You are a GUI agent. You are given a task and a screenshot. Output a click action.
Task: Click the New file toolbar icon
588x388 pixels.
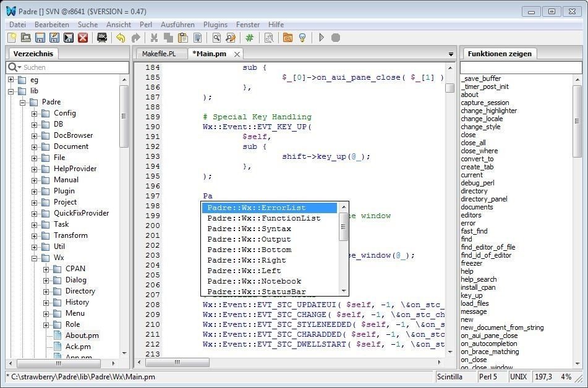[x=12, y=38]
